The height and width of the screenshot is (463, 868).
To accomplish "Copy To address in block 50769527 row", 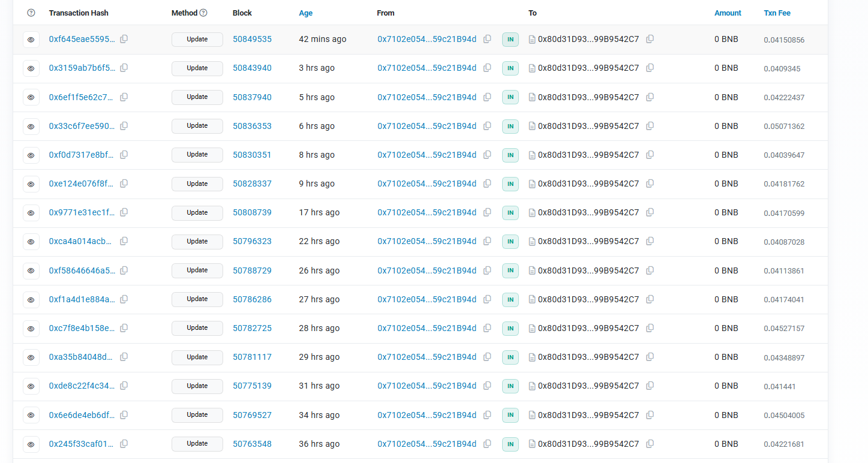I will pyautogui.click(x=650, y=415).
